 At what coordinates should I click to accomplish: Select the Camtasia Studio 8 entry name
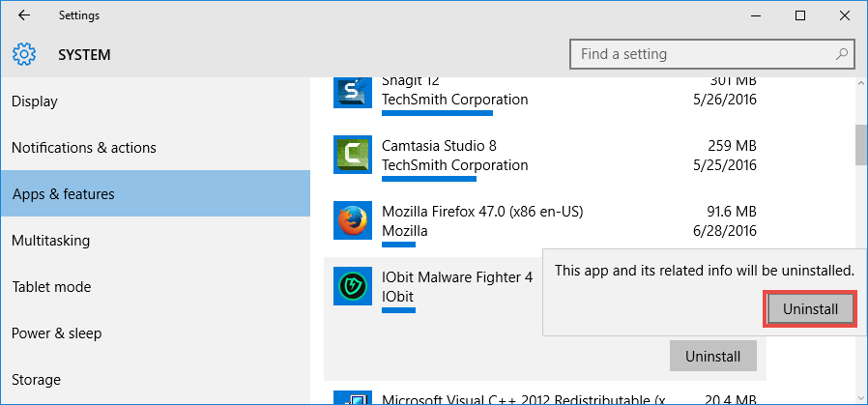[x=439, y=146]
